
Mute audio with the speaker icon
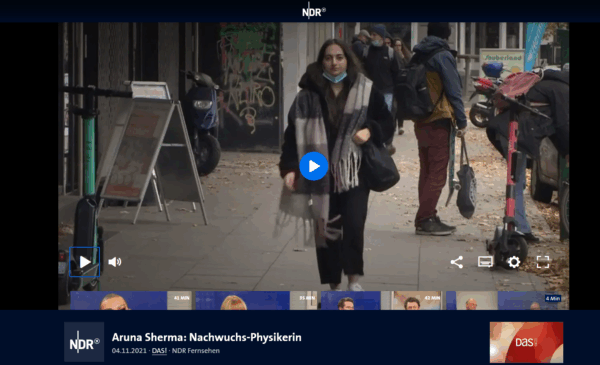coord(114,262)
